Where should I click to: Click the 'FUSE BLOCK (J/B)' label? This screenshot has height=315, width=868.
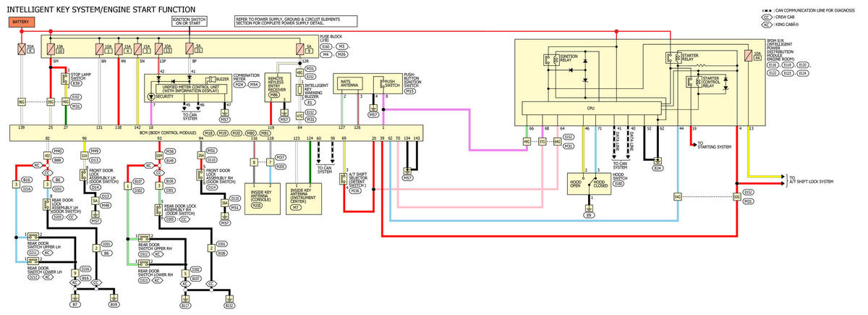[331, 39]
